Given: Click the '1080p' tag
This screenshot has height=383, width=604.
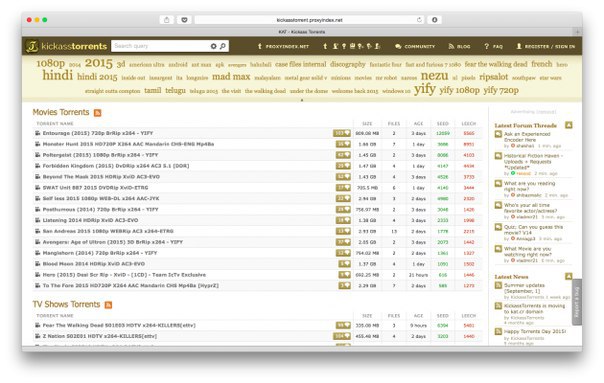Looking at the screenshot, I should tap(50, 63).
